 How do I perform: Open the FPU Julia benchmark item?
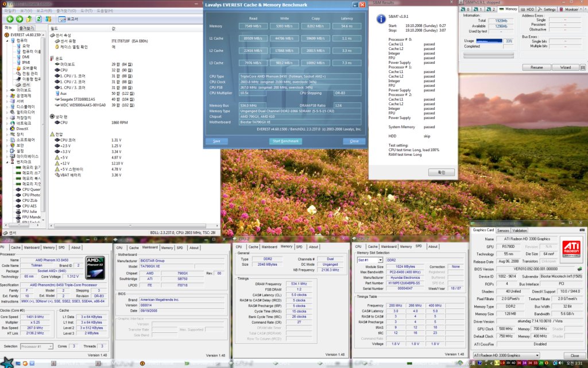pos(26,212)
